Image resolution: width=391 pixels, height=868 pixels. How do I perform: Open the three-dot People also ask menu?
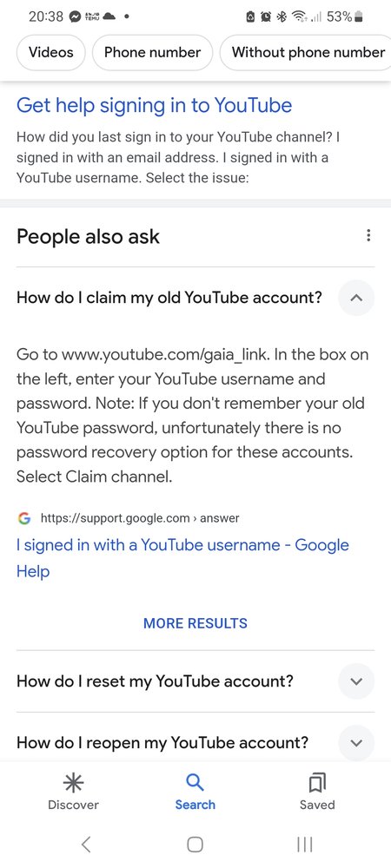click(x=368, y=236)
